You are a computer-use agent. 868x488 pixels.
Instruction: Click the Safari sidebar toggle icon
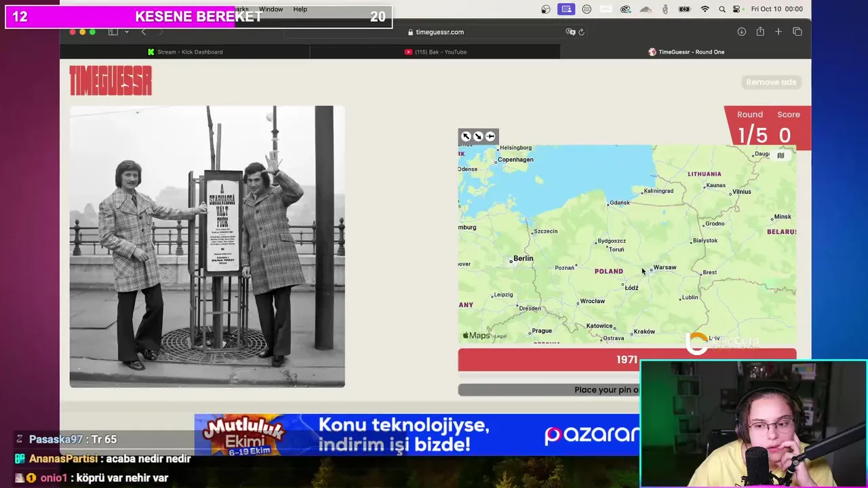113,32
